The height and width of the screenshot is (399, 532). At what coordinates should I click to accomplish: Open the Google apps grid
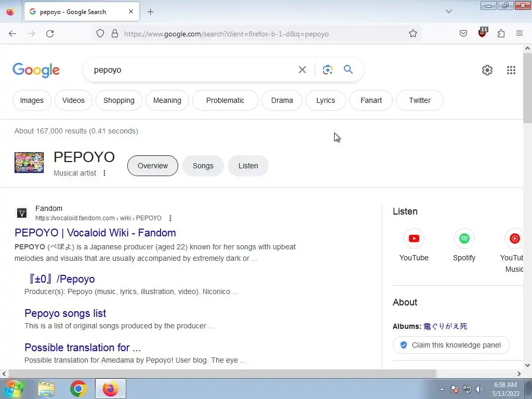pyautogui.click(x=511, y=70)
